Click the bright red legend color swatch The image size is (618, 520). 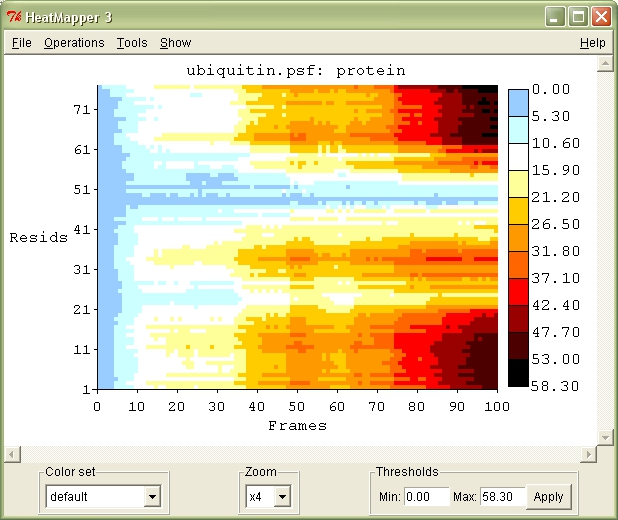tap(518, 291)
